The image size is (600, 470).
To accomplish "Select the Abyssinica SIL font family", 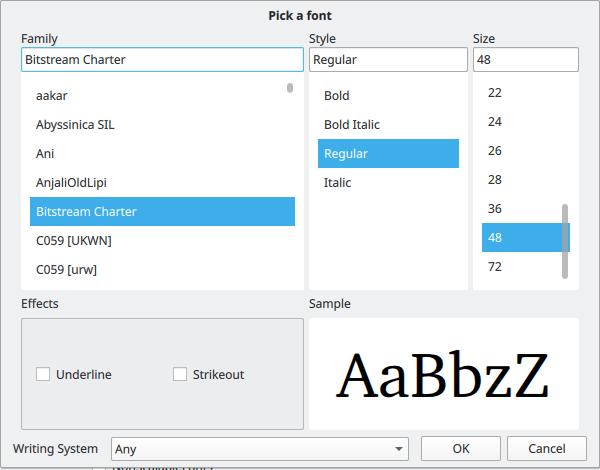I will coord(76,125).
